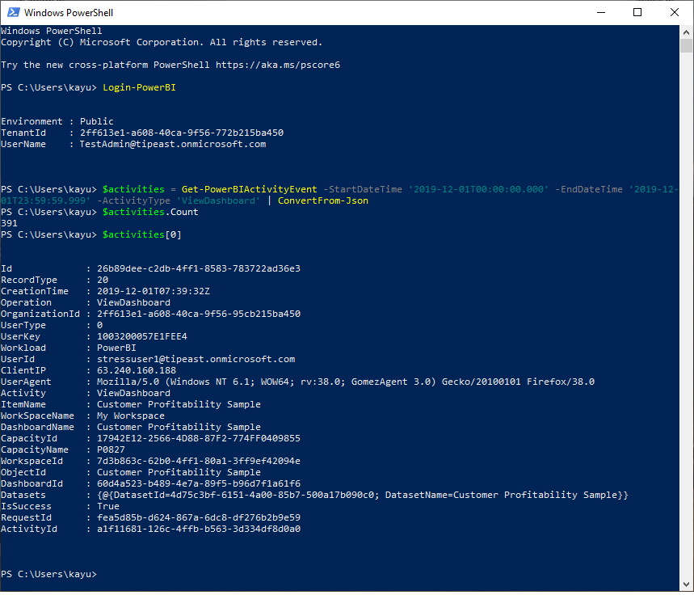Click the stressuser1@tipeast.onmicrosoft.com UserId value
The height and width of the screenshot is (616, 694).
click(x=196, y=359)
